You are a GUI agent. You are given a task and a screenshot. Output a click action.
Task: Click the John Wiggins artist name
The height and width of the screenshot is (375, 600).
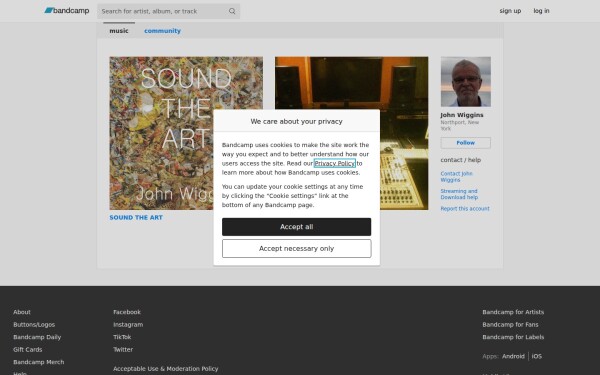(461, 115)
